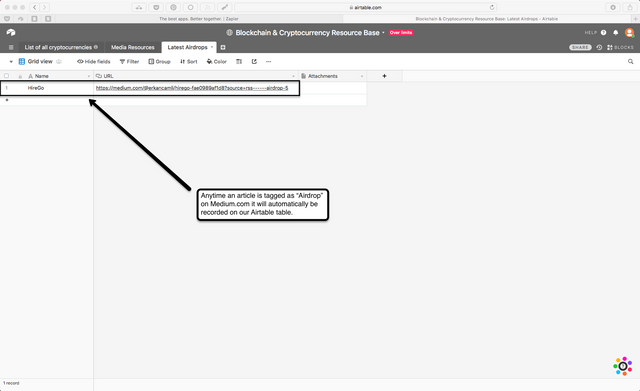Go back in Safari
Viewport: 640px width, 391px height.
coord(35,7)
